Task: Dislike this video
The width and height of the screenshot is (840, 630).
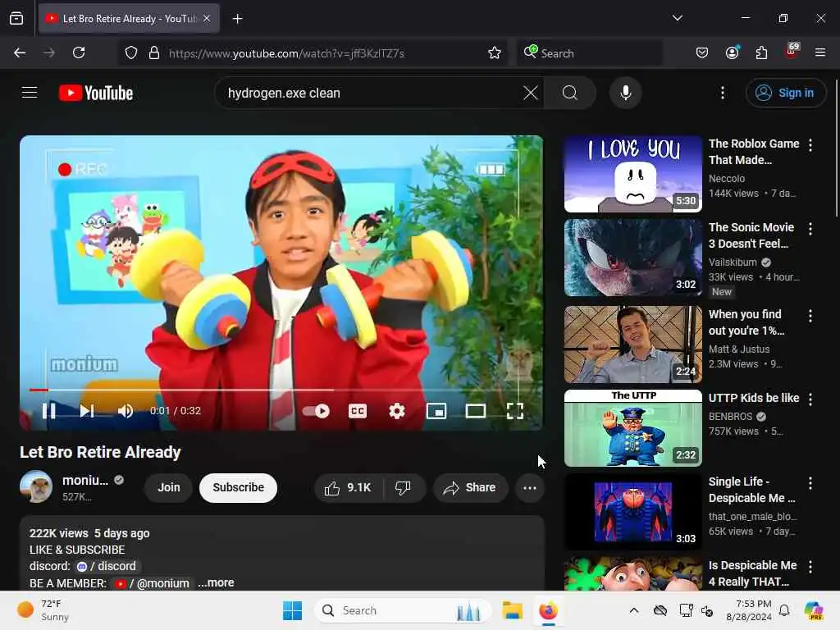Action: pyautogui.click(x=403, y=487)
